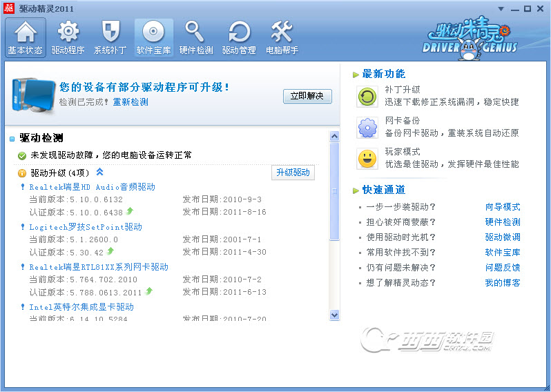Click green upgrade arrow next to 5.30.42
551x392 pixels.
pos(110,251)
